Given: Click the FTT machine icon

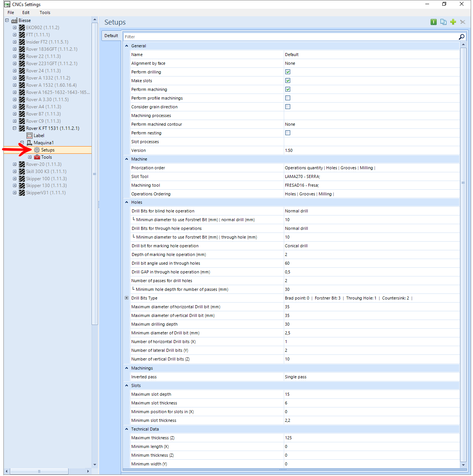Looking at the screenshot, I should (22, 35).
